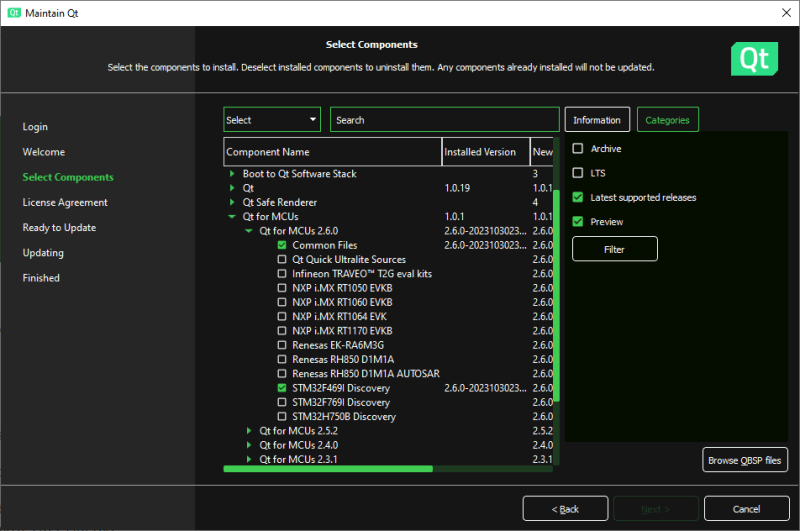Click the Filter button
800x531 pixels.
coord(615,249)
